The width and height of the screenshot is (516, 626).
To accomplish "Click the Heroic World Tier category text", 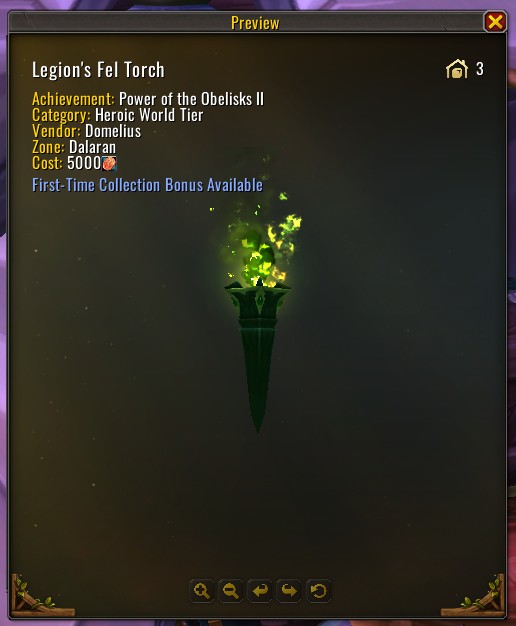I will [x=149, y=115].
